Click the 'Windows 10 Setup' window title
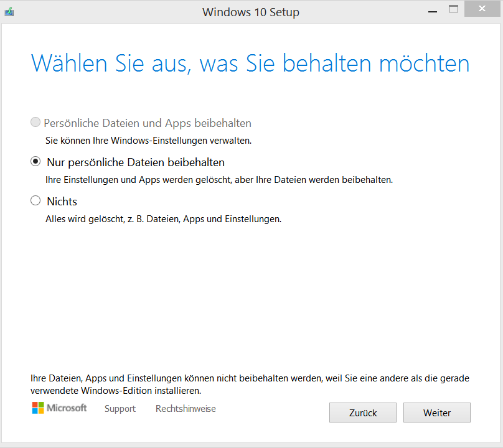Viewport: 503px width, 448px height. click(x=251, y=12)
